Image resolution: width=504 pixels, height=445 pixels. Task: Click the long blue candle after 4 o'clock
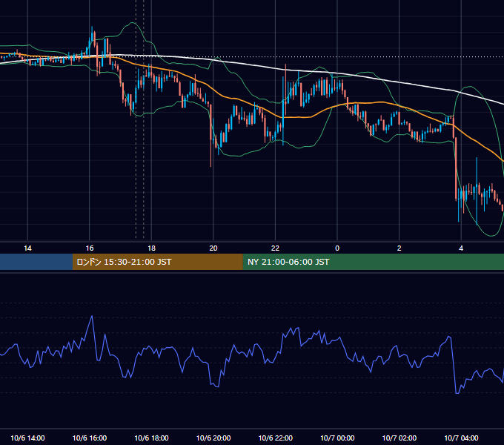(x=477, y=191)
